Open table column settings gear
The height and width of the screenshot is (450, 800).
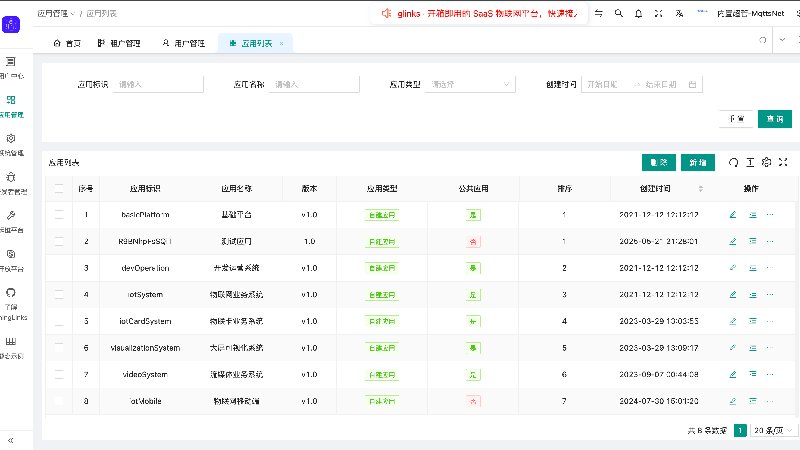(766, 162)
